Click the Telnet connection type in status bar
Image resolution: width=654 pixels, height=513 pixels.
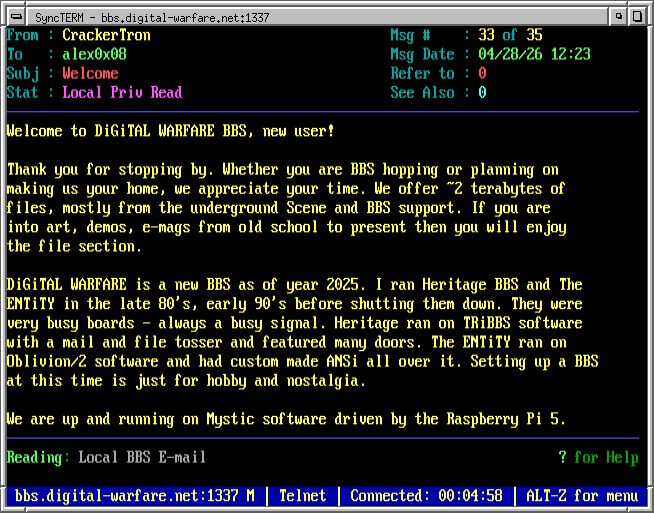(x=302, y=496)
